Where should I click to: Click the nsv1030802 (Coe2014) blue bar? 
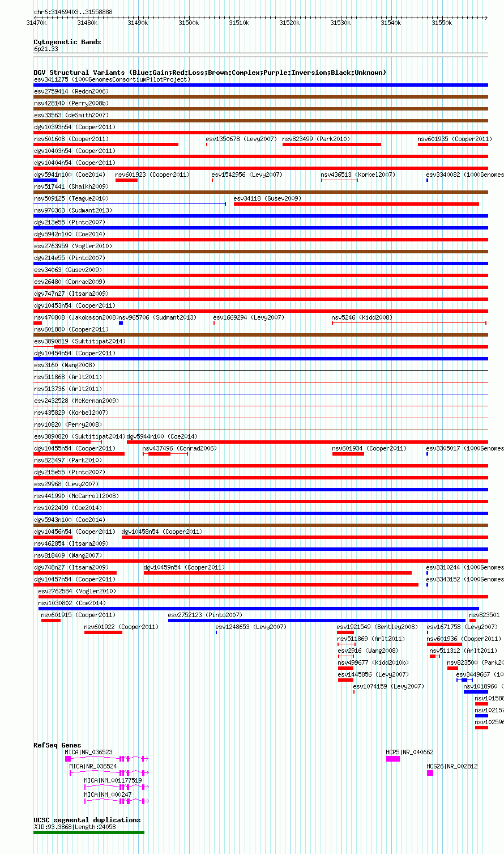click(x=259, y=609)
